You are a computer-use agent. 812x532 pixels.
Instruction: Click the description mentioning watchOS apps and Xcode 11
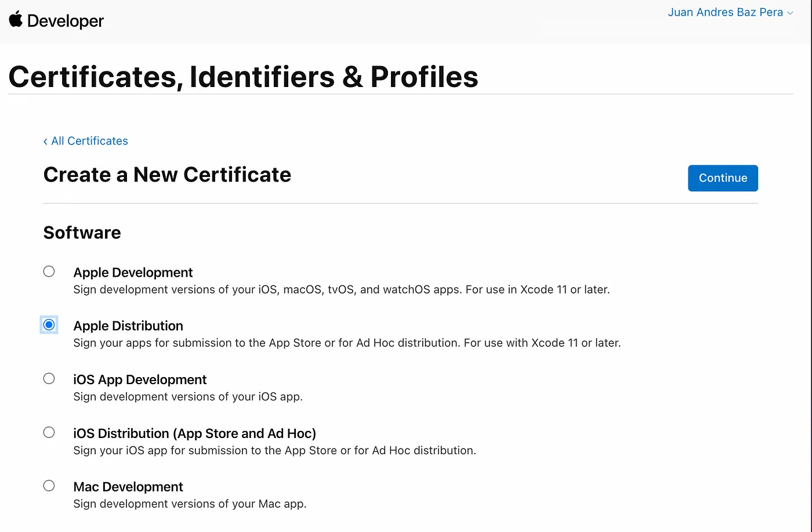342,289
